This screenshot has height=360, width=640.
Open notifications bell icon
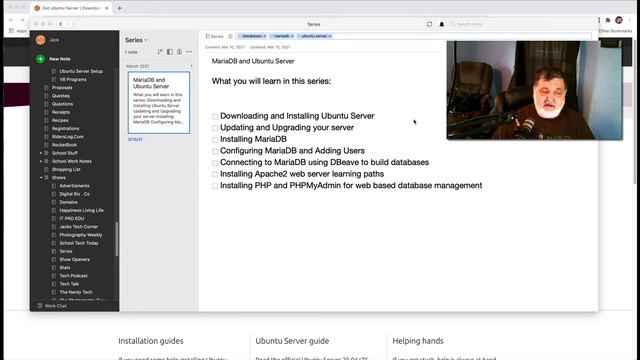442,24
